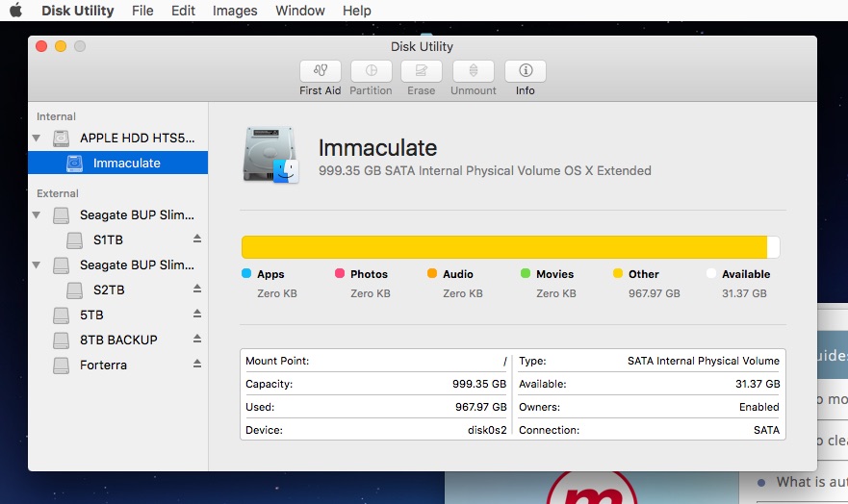The image size is (848, 504).
Task: Click the Internal sidebar section header
Action: tap(56, 116)
